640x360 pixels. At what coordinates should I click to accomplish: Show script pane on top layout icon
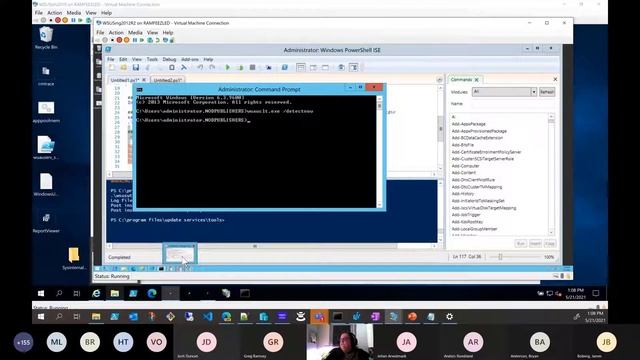pyautogui.click(x=301, y=67)
